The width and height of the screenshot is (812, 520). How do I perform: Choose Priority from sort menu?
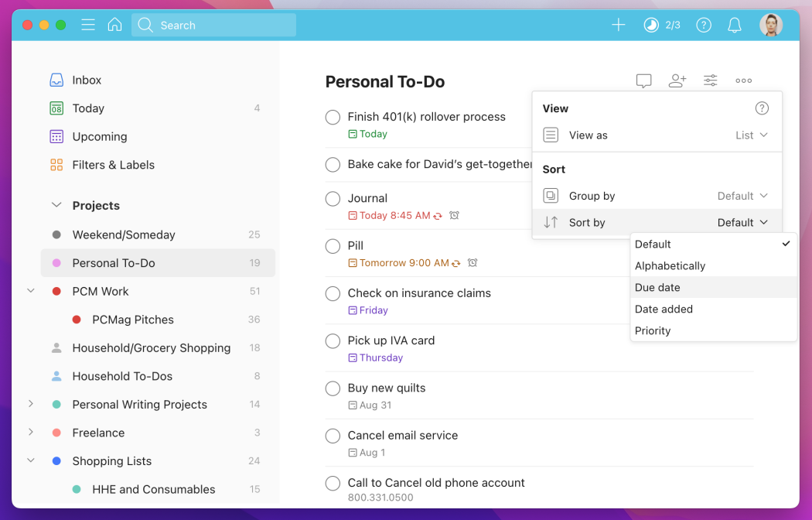click(x=653, y=330)
